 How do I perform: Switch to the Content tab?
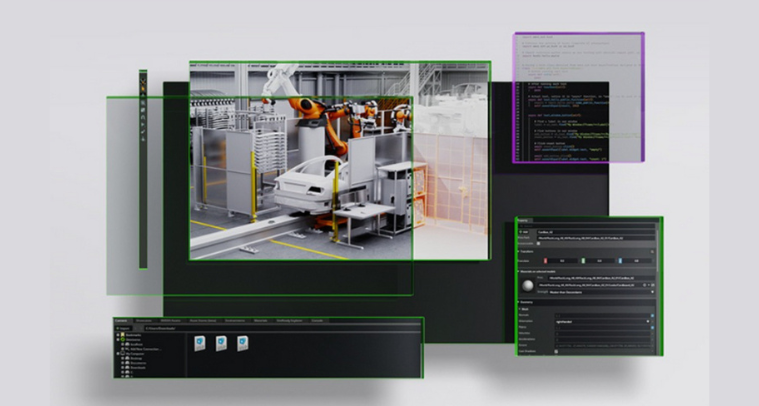[121, 321]
